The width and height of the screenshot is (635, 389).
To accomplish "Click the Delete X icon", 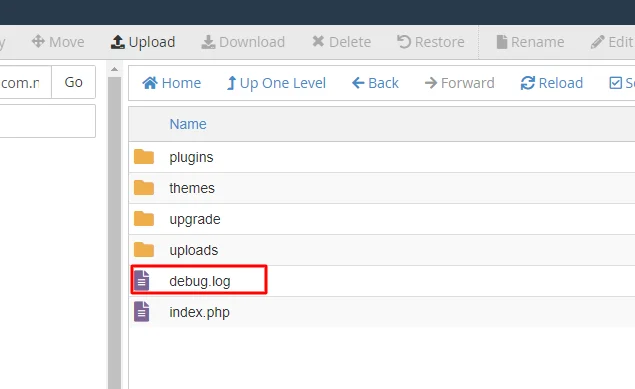I will click(318, 41).
